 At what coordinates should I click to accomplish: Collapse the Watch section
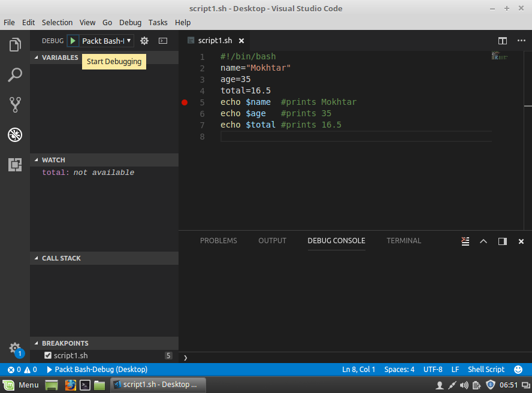(53, 160)
